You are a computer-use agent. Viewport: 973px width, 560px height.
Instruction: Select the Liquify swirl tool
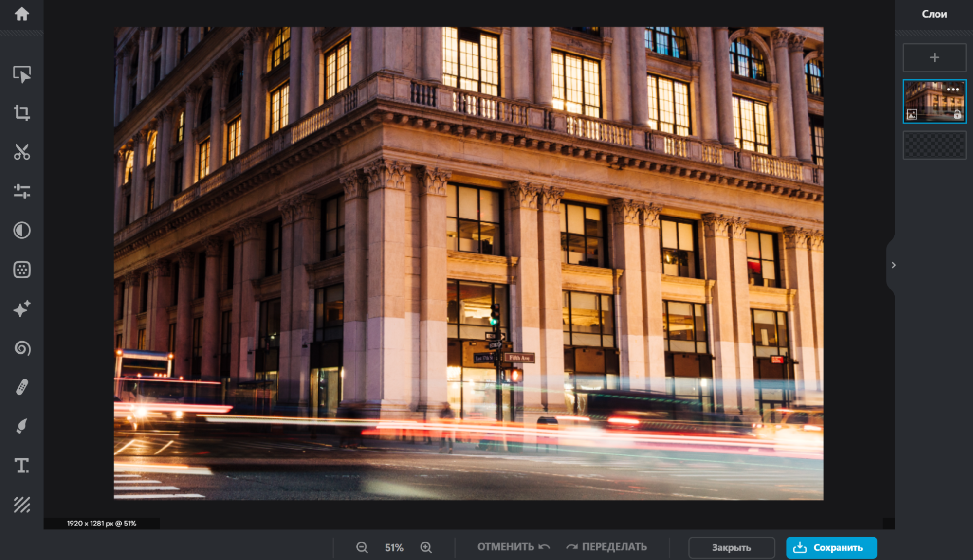[21, 348]
